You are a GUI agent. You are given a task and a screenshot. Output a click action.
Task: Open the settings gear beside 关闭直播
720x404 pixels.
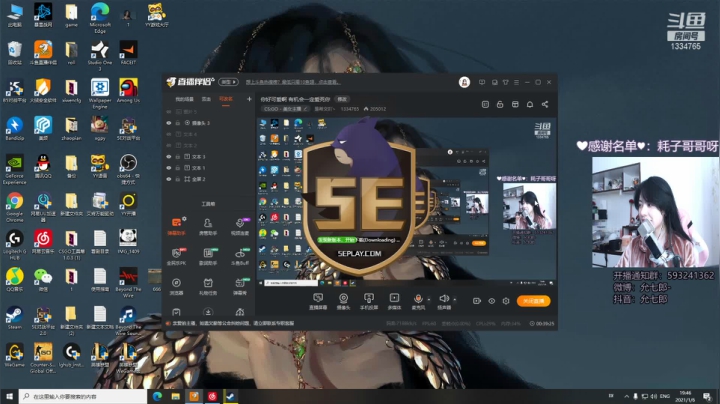(506, 301)
